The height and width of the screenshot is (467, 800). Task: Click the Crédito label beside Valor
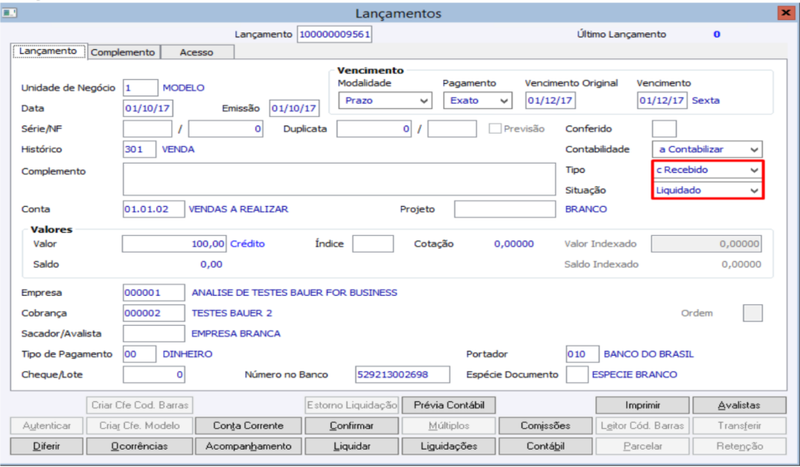coord(247,244)
